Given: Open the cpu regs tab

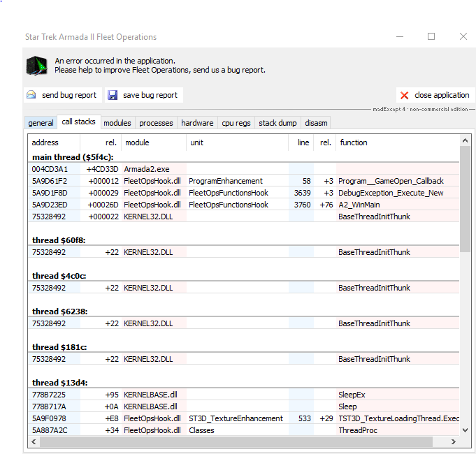Looking at the screenshot, I should pos(236,123).
